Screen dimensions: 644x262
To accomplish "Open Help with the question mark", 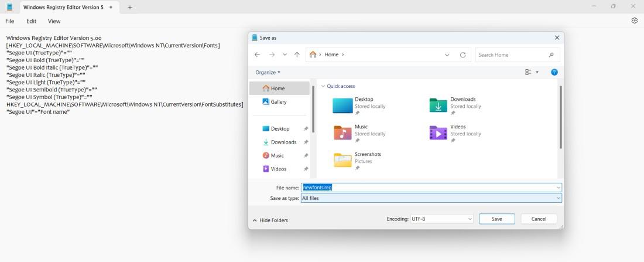I will [x=554, y=73].
